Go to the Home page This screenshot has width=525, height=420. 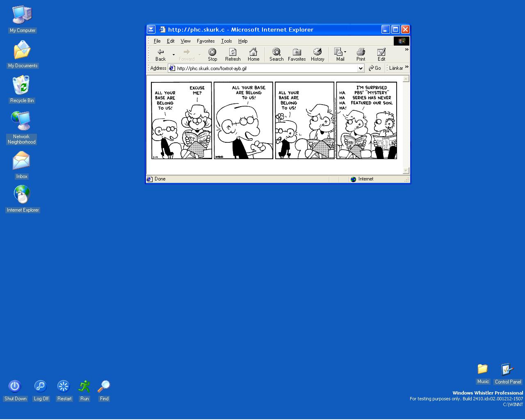coord(253,55)
